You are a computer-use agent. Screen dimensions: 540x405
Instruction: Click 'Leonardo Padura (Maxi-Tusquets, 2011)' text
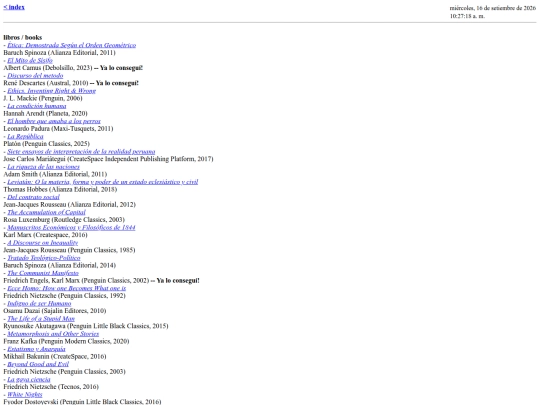click(x=58, y=128)
